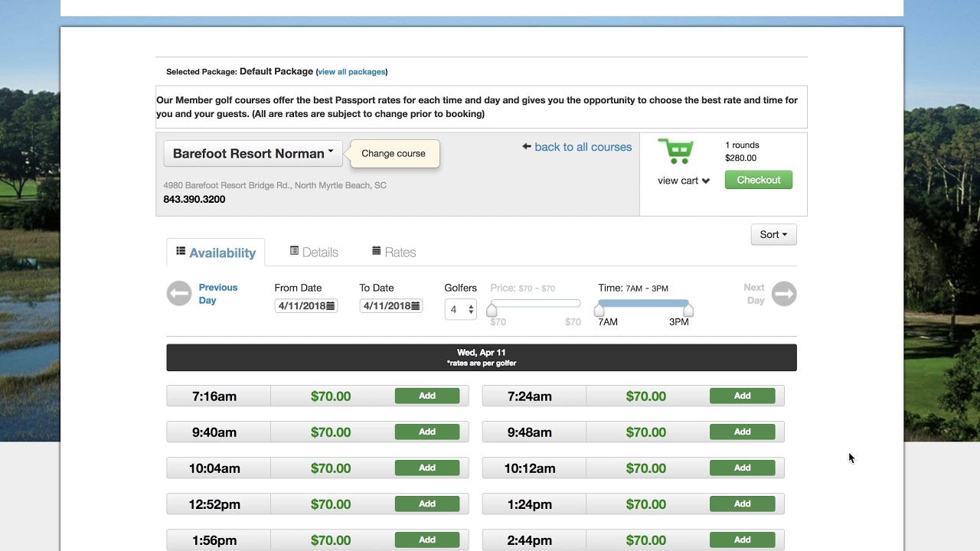
Task: Expand the view cart dropdown
Action: coord(684,181)
